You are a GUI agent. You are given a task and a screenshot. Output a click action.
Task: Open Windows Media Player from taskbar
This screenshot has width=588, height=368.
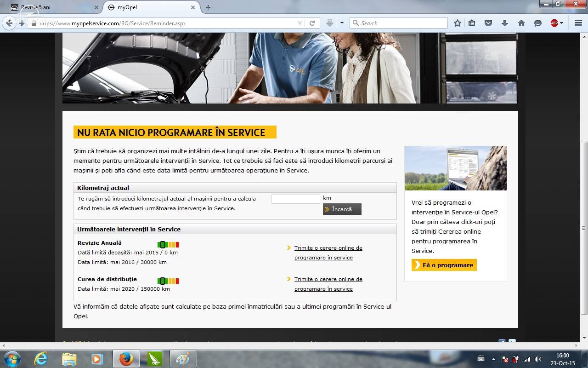pyautogui.click(x=97, y=359)
